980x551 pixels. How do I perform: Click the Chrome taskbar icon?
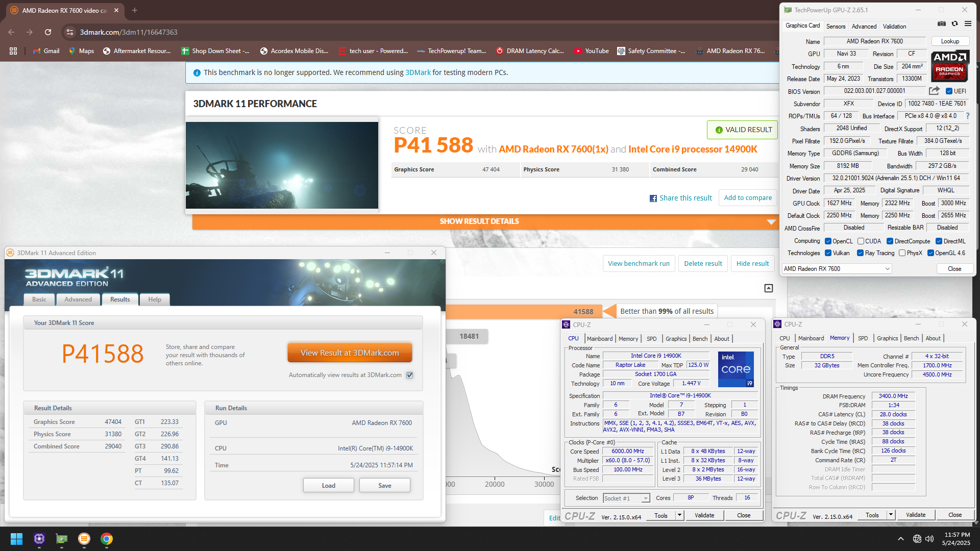[x=107, y=539]
